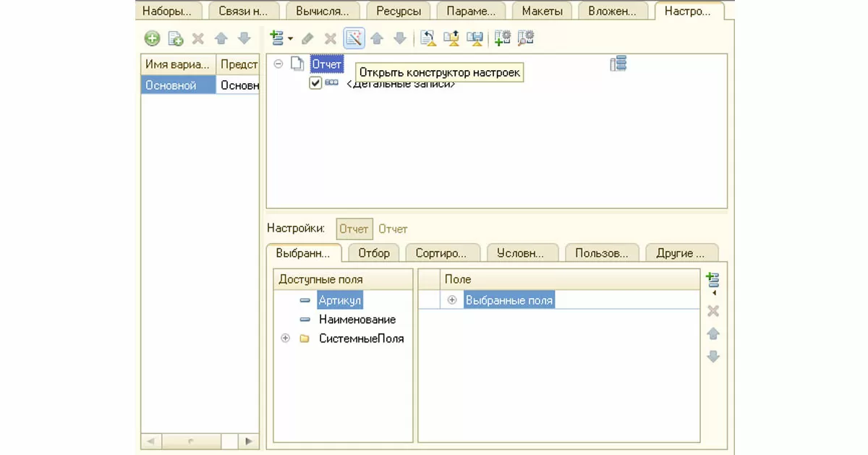Click the add selected field icon at right

point(712,280)
